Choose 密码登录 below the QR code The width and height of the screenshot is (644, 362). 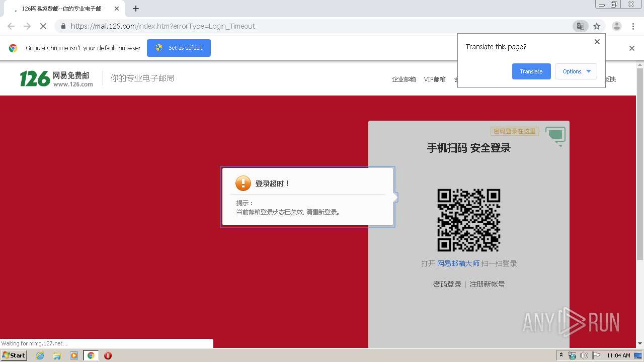point(447,284)
